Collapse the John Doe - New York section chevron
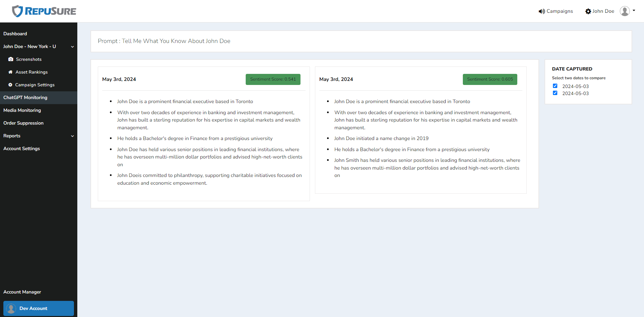 coord(72,47)
